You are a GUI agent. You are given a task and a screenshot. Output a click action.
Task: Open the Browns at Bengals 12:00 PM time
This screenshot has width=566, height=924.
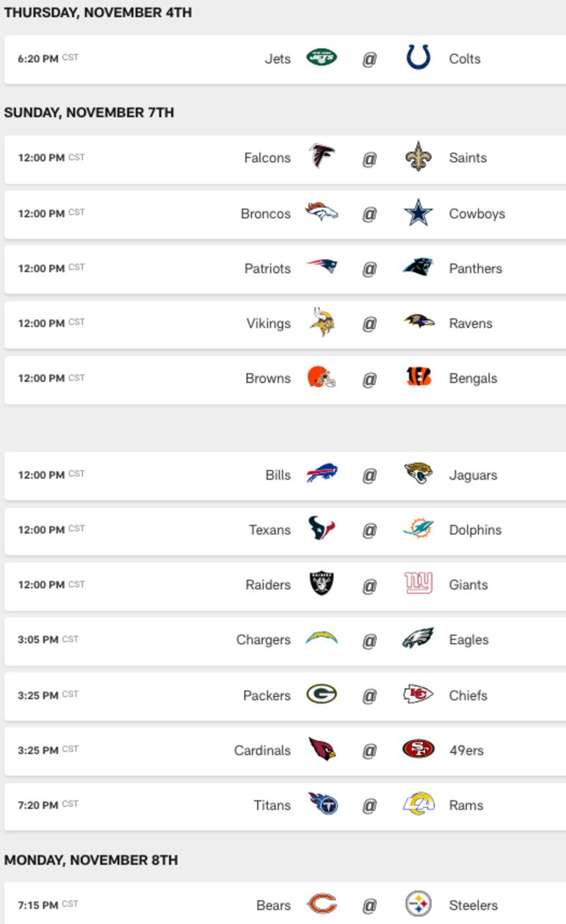(41, 379)
